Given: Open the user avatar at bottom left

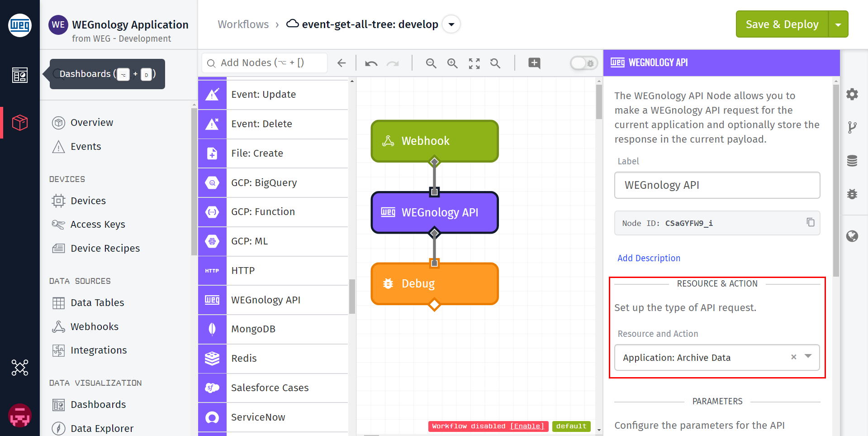Looking at the screenshot, I should [20, 415].
